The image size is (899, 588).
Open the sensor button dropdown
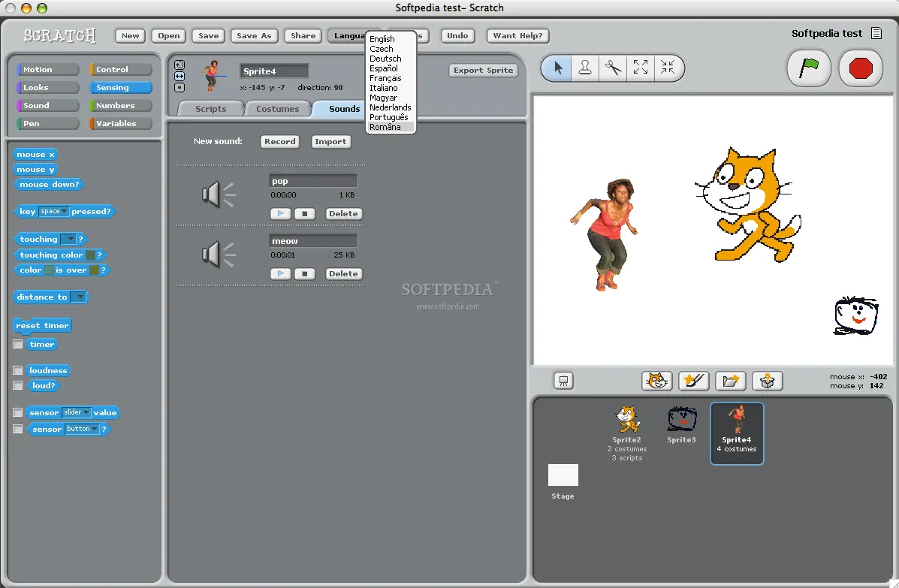tap(81, 429)
